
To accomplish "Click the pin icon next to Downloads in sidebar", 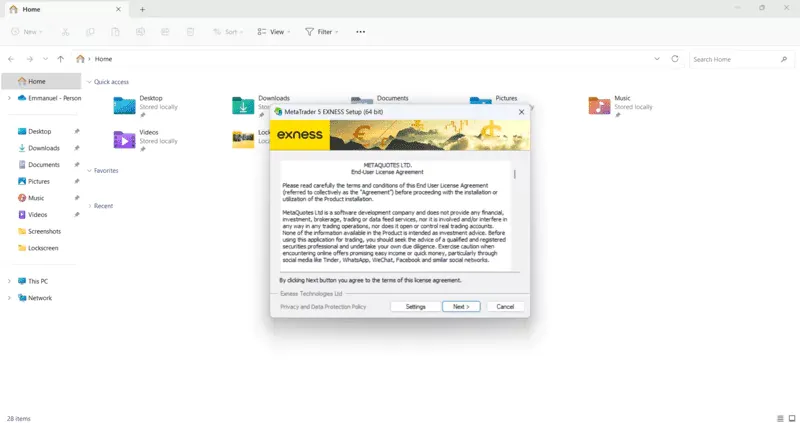I will [77, 148].
